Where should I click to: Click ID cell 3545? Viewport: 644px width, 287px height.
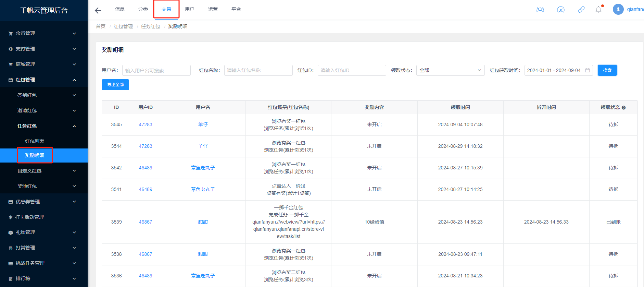coord(116,124)
